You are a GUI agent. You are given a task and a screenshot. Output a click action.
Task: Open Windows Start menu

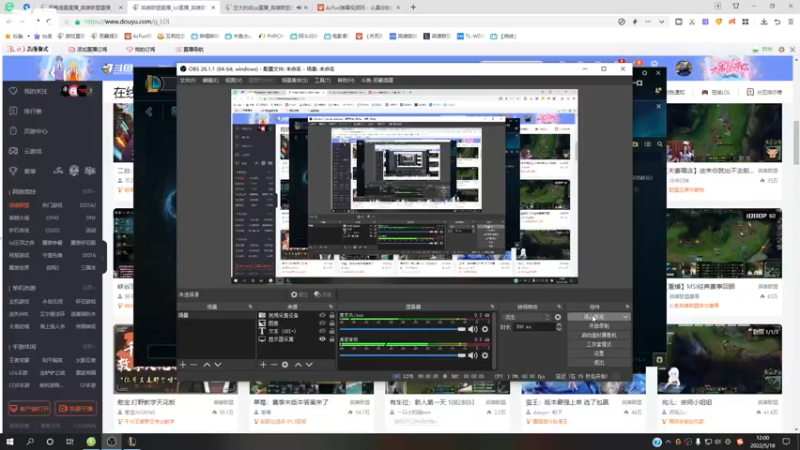(x=10, y=441)
